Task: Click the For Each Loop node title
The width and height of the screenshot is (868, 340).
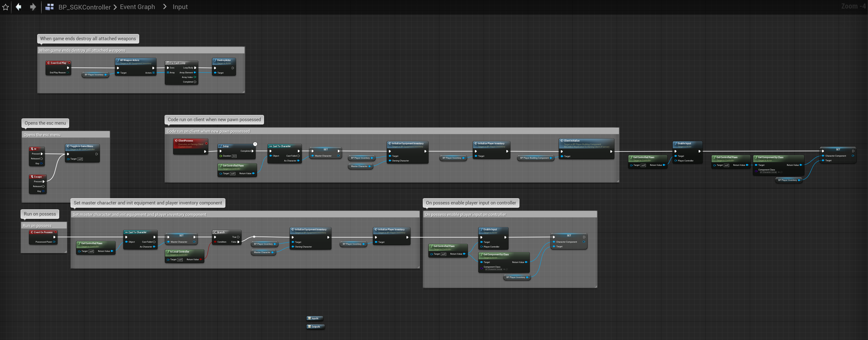Action: (x=178, y=63)
